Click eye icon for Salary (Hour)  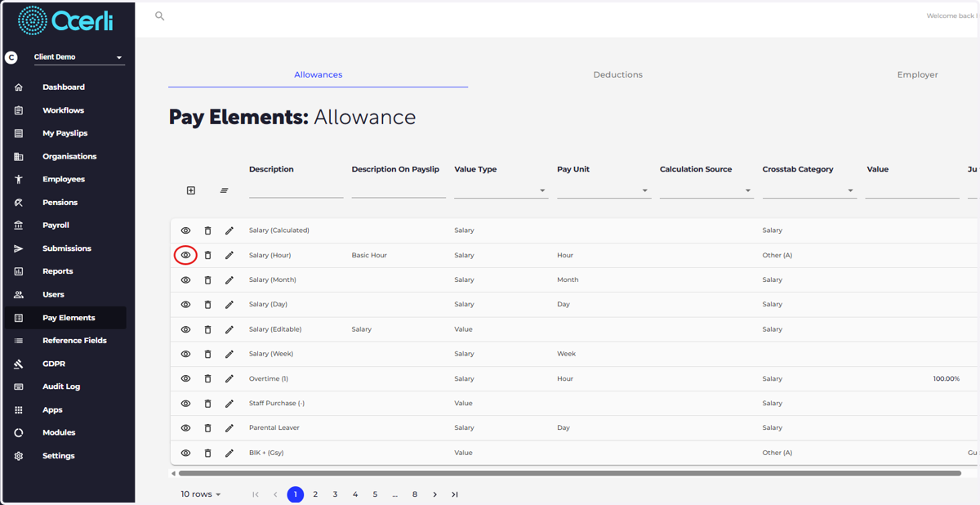(185, 255)
